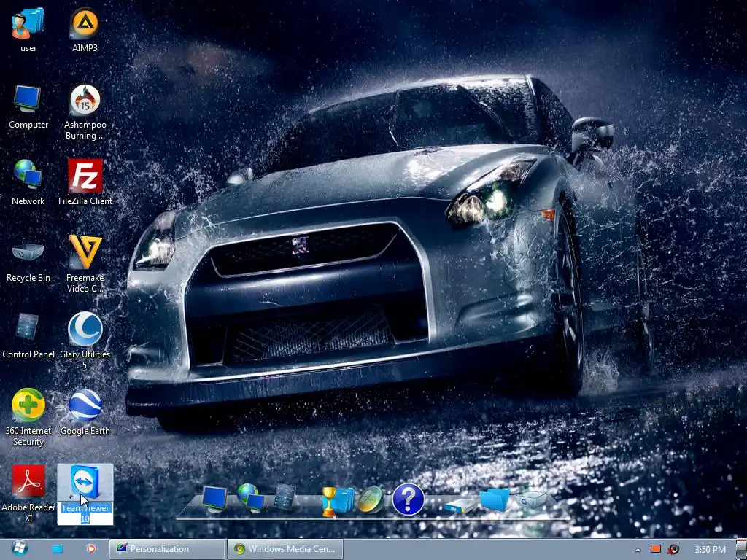This screenshot has height=560, width=747.
Task: Open the 3:50 PM clock
Action: point(710,550)
